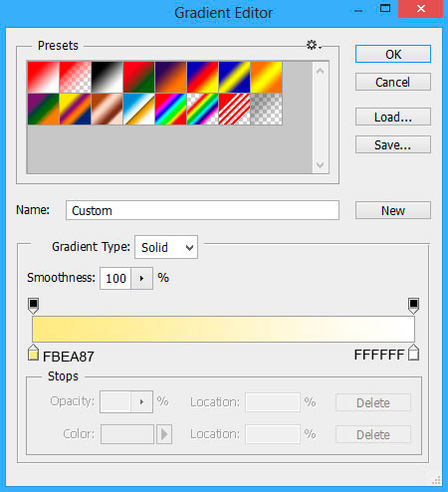Select the right opacity stop marker

coord(413,306)
